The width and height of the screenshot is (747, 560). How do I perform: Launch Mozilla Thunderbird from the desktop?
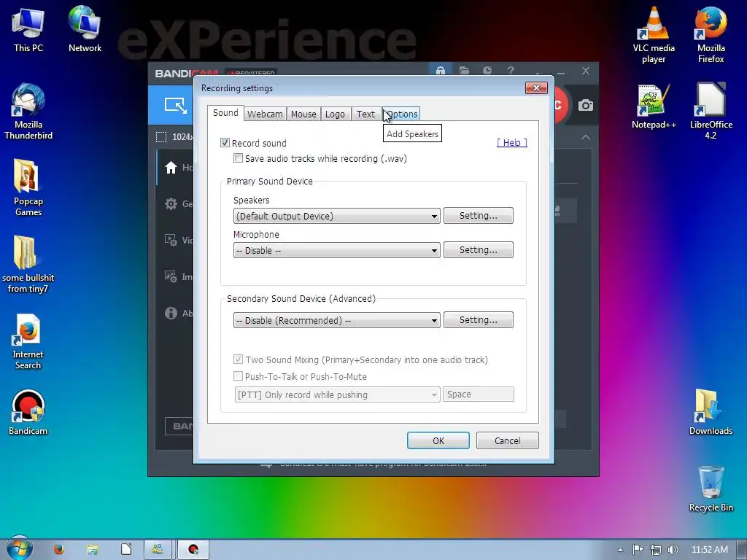coord(28,112)
